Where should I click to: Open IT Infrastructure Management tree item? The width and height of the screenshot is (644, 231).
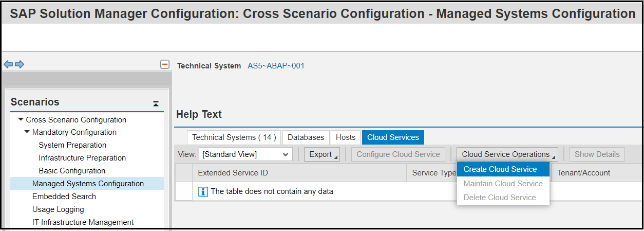tap(83, 222)
